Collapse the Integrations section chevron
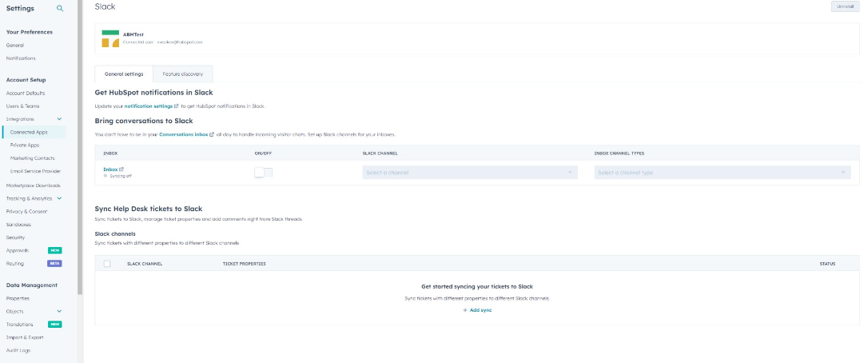 59,119
